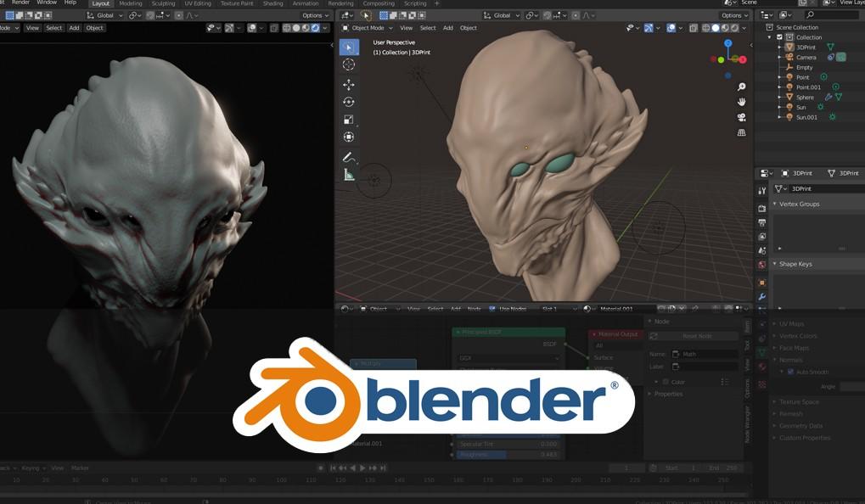
Task: Add a new workspace with the plus button
Action: pyautogui.click(x=437, y=3)
